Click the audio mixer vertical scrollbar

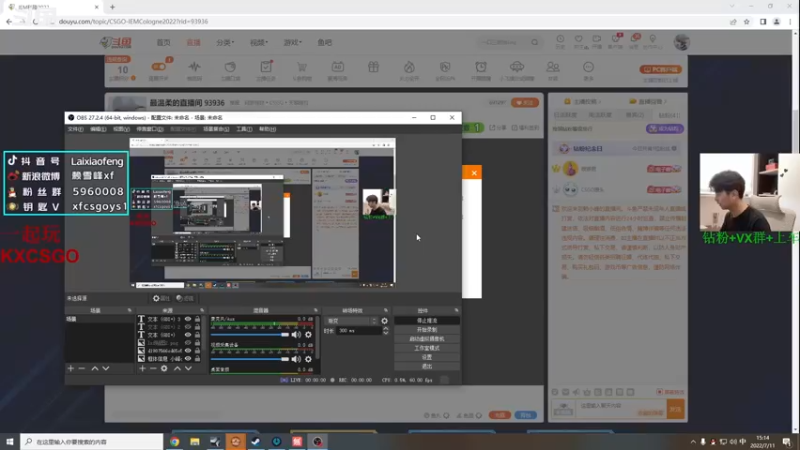click(x=317, y=337)
